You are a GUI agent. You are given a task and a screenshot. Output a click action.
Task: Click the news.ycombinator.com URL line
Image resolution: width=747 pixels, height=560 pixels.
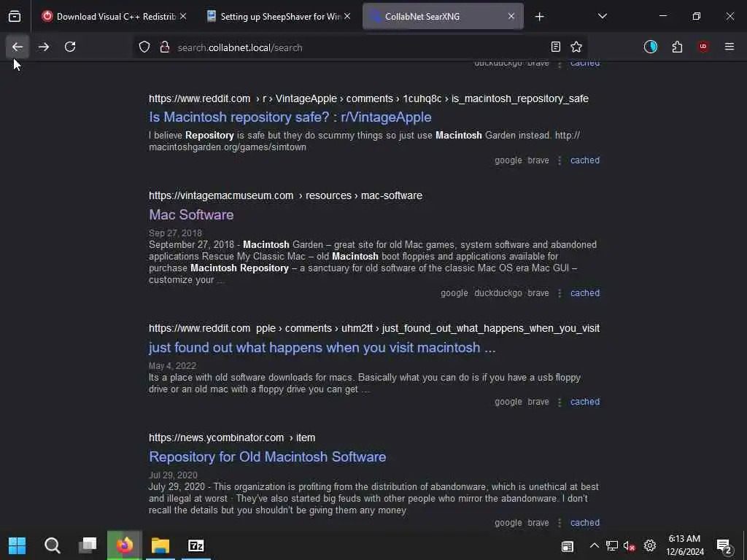coord(232,437)
